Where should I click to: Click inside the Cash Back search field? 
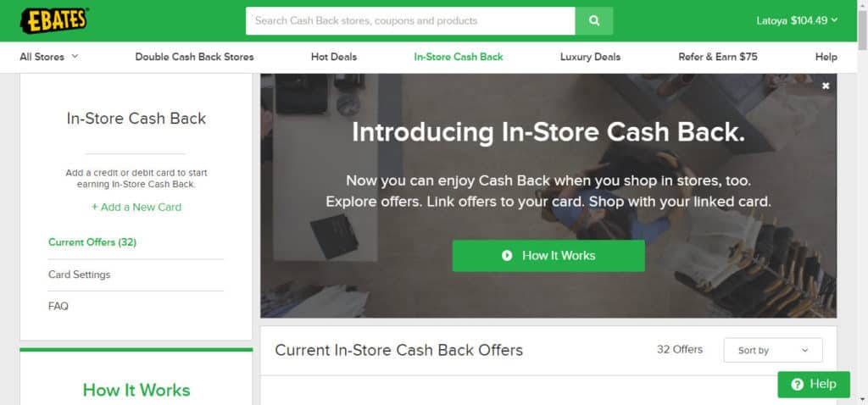coord(410,21)
